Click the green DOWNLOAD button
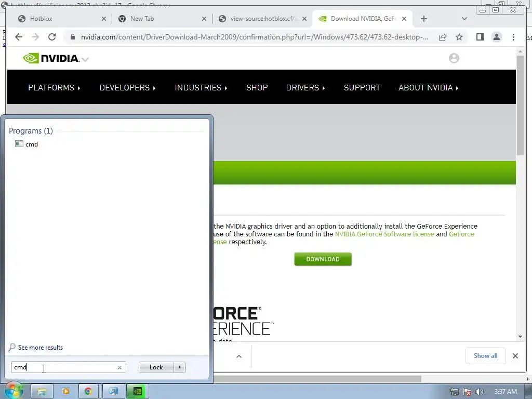The image size is (532, 399). pyautogui.click(x=323, y=259)
